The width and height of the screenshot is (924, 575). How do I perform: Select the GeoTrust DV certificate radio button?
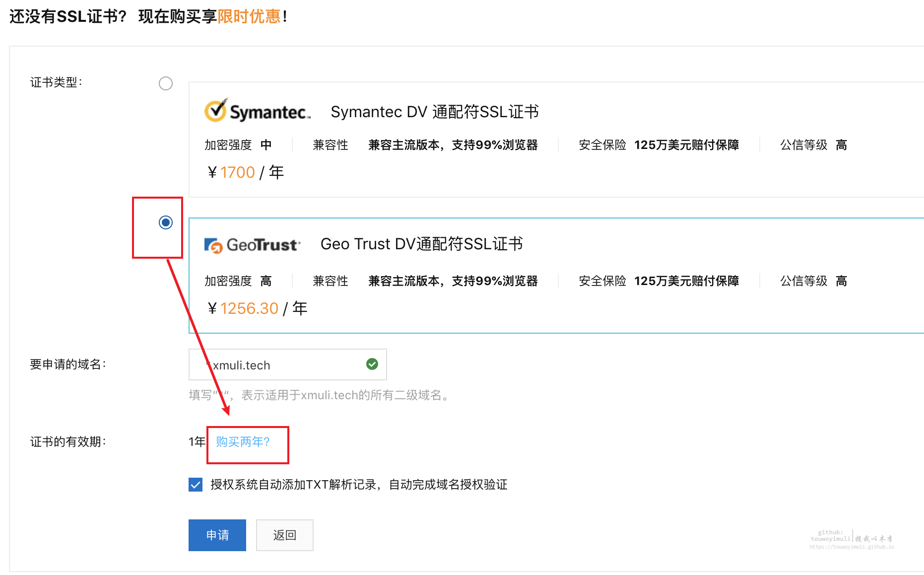(x=166, y=222)
